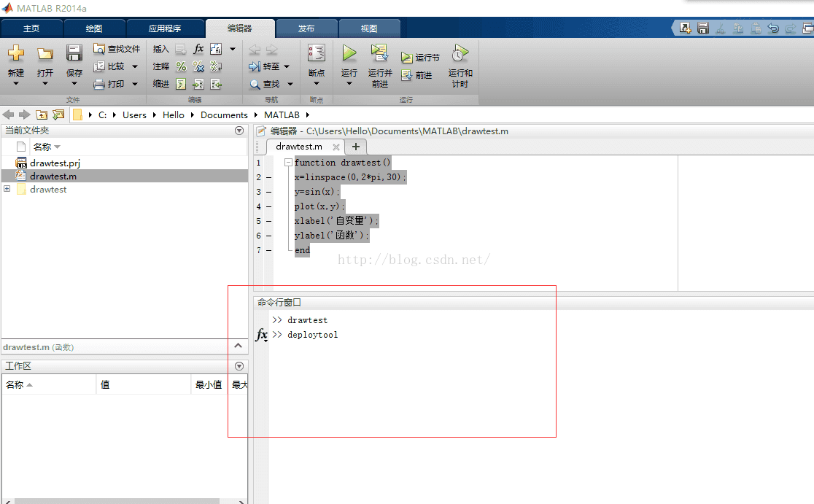The height and width of the screenshot is (504, 814).
Task: Click the decrease indent icon
Action: (x=216, y=84)
